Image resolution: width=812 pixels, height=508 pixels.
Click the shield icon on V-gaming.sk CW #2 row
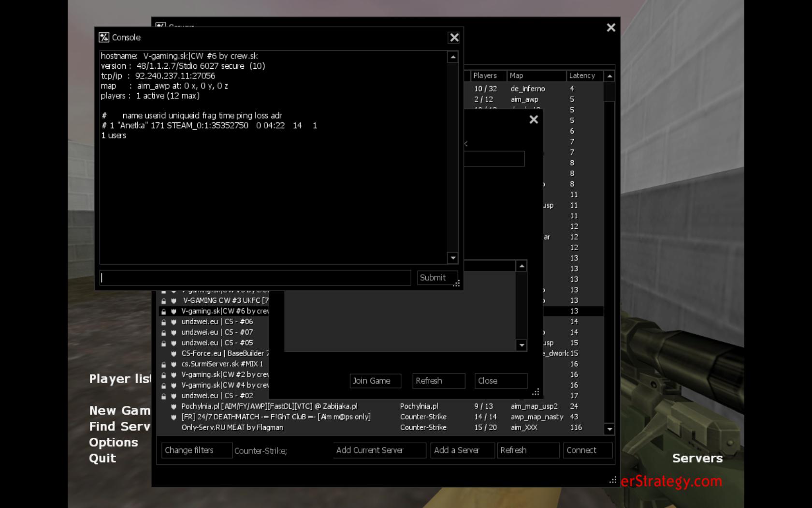174,375
